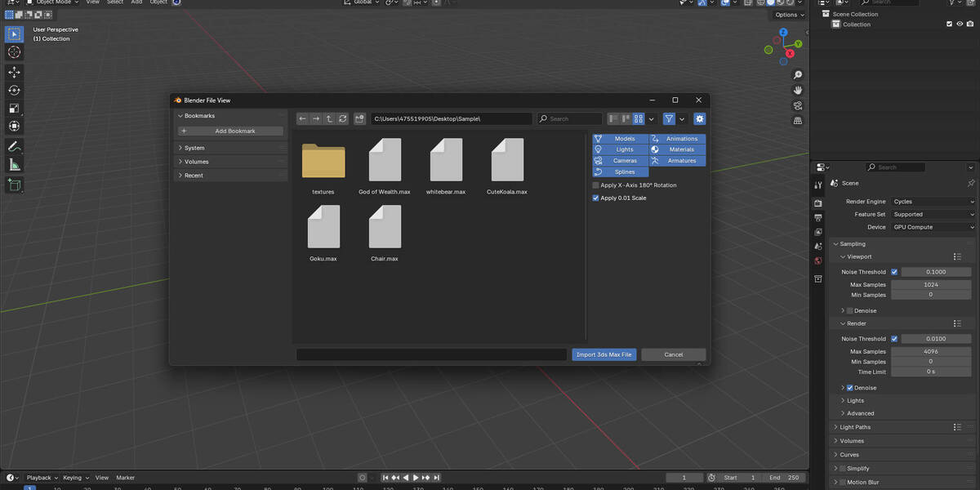Select the Chair.max file
The height and width of the screenshot is (490, 980).
point(385,233)
